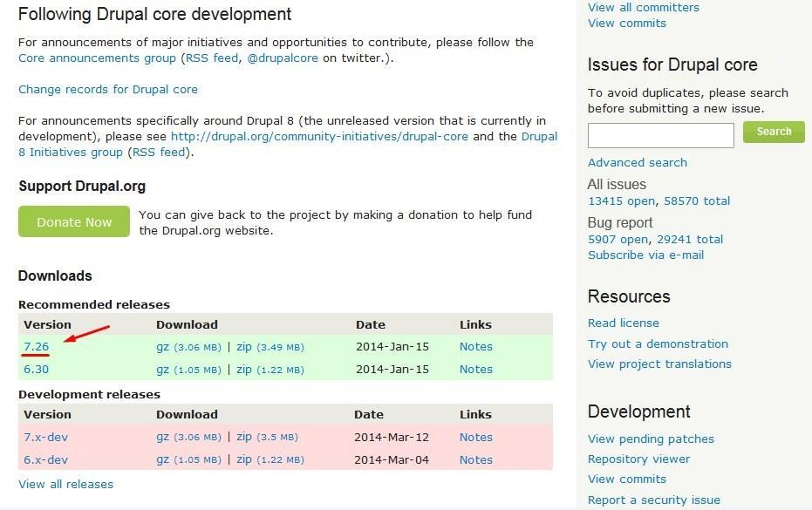Open the 7.26 recommended release
This screenshot has height=510, width=812.
click(37, 347)
